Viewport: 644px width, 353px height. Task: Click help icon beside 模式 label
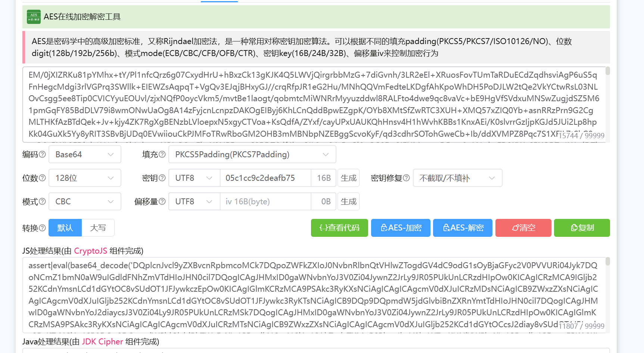point(42,201)
